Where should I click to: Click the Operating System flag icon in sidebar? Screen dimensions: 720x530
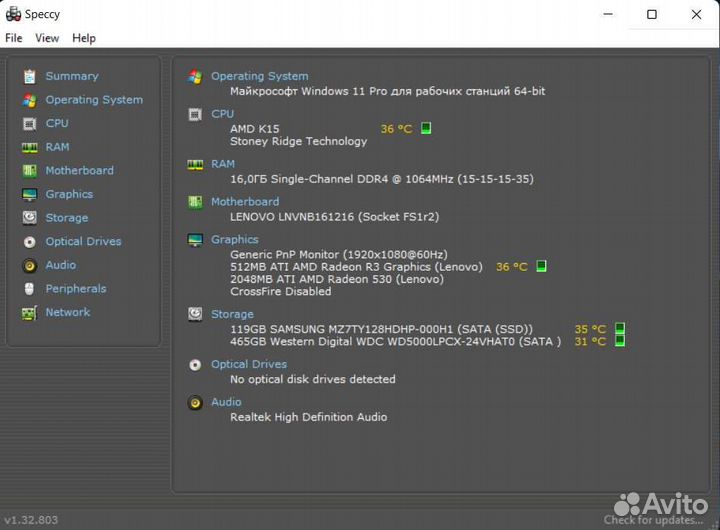pyautogui.click(x=29, y=100)
